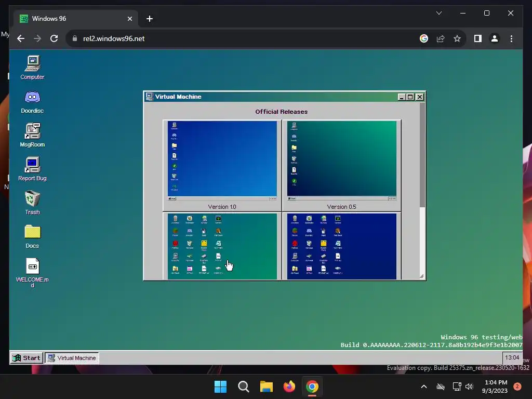532x399 pixels.
Task: Select the teal multi-icon release thumbnail
Action: point(222,246)
